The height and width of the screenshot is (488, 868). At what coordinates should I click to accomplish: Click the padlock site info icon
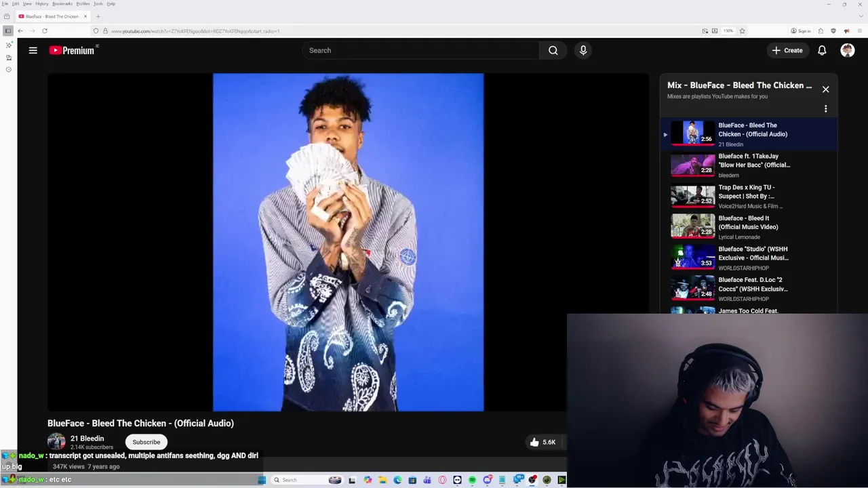coord(105,30)
